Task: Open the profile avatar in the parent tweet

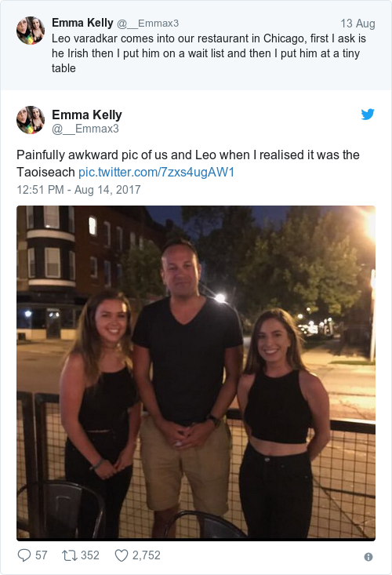Action: pos(31,31)
